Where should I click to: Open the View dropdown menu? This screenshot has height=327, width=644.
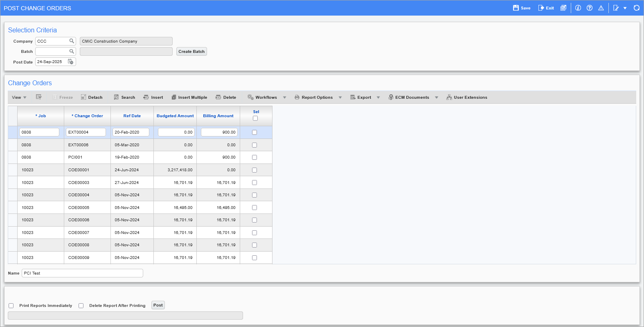(19, 97)
